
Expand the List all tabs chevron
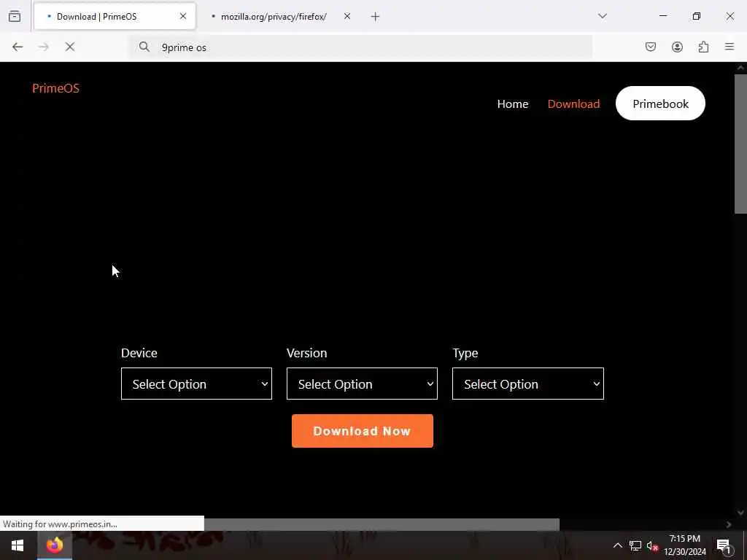coord(603,16)
